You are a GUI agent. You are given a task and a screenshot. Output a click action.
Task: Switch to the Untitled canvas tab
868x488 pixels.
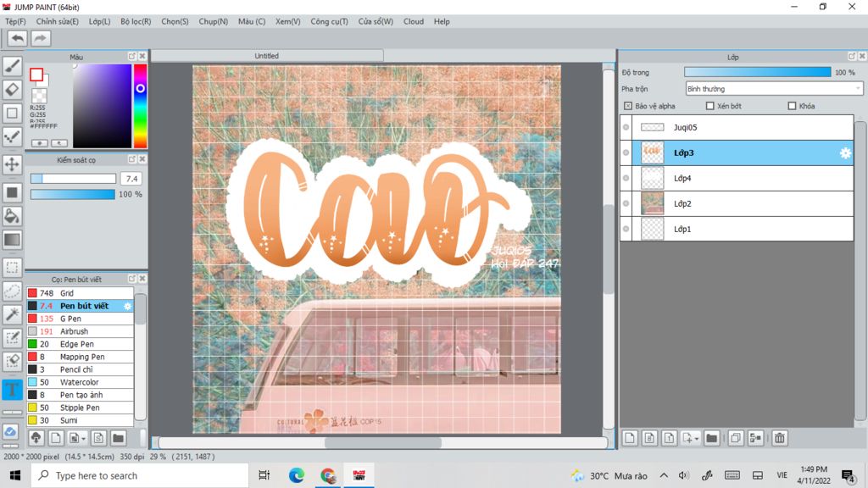click(x=267, y=56)
